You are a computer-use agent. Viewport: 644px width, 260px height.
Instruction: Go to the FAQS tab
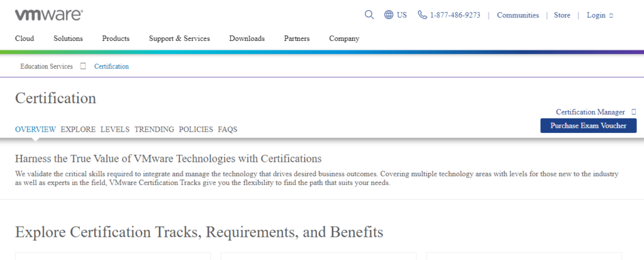coord(228,129)
